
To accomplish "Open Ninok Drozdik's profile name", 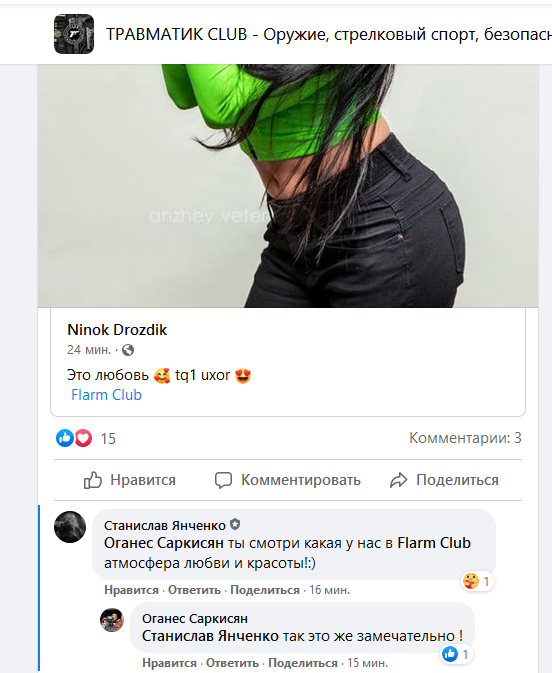I will pos(117,330).
